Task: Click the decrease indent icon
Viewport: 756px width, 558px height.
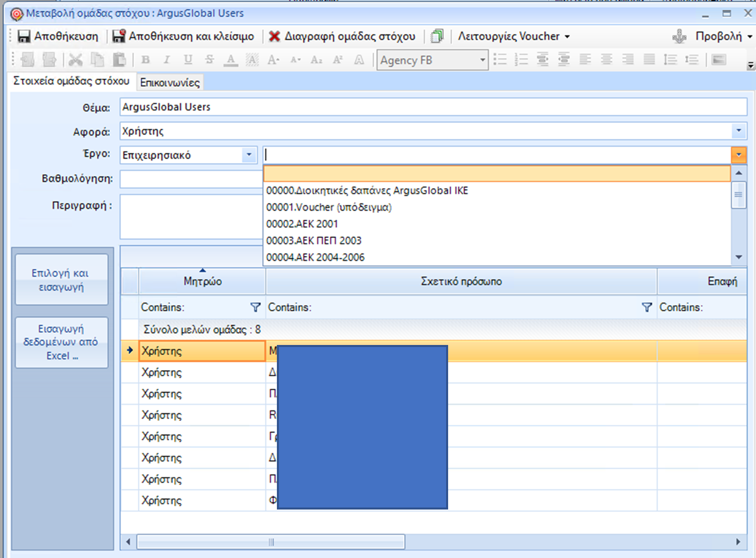Action: 543,60
